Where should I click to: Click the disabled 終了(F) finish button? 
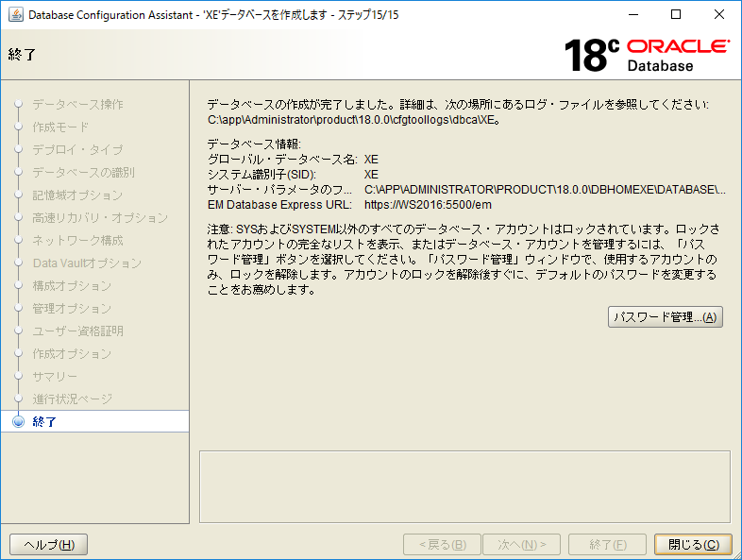(x=608, y=544)
